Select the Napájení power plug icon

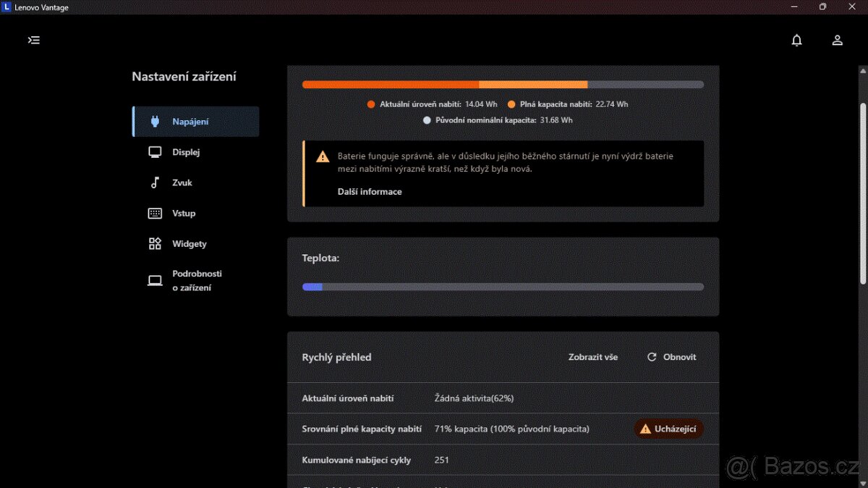(x=154, y=121)
